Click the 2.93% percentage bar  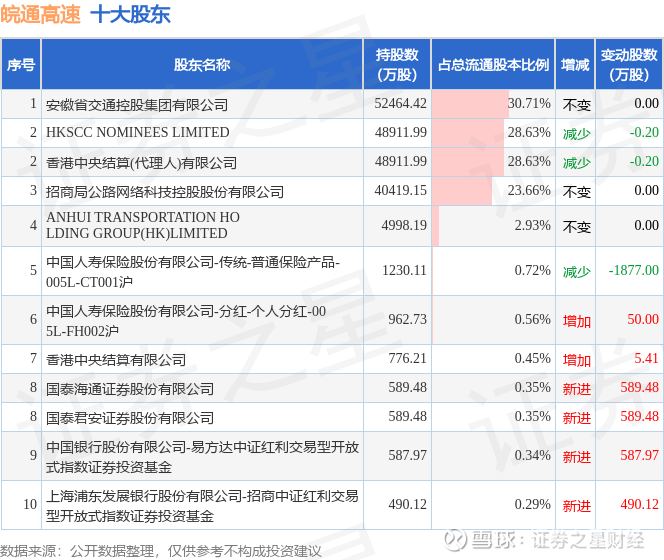point(435,226)
